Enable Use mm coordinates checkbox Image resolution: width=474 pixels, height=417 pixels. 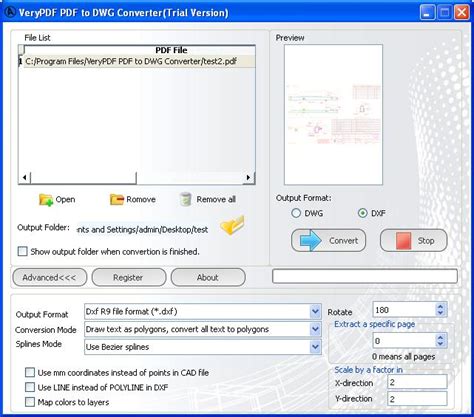pos(30,372)
